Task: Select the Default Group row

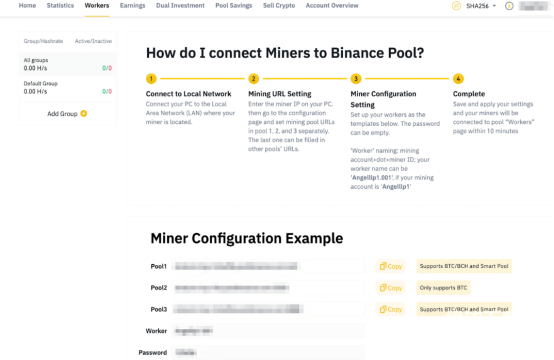Action: click(x=67, y=88)
